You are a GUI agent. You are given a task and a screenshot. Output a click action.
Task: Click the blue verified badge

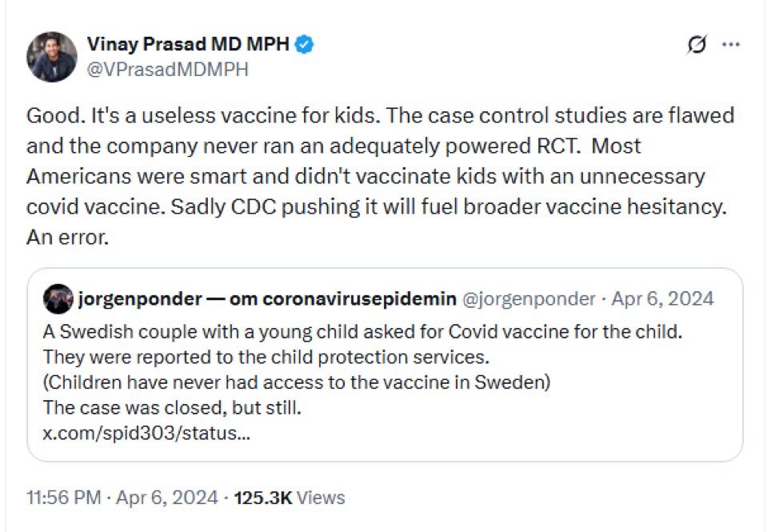click(304, 45)
